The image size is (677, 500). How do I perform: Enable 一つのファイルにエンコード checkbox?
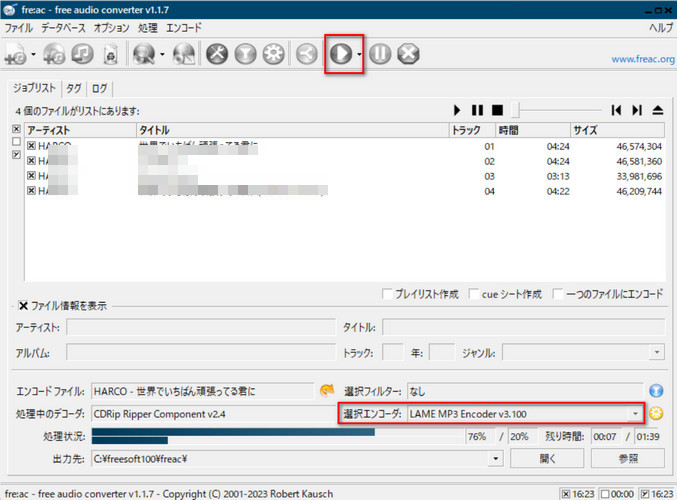point(558,294)
